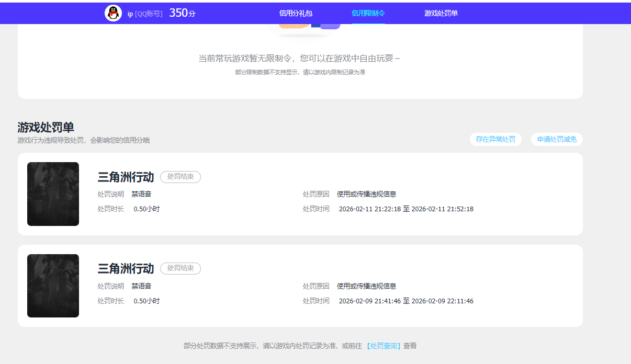Click the second 三角洲行动 game thumbnail
This screenshot has height=364, width=631.
click(53, 286)
